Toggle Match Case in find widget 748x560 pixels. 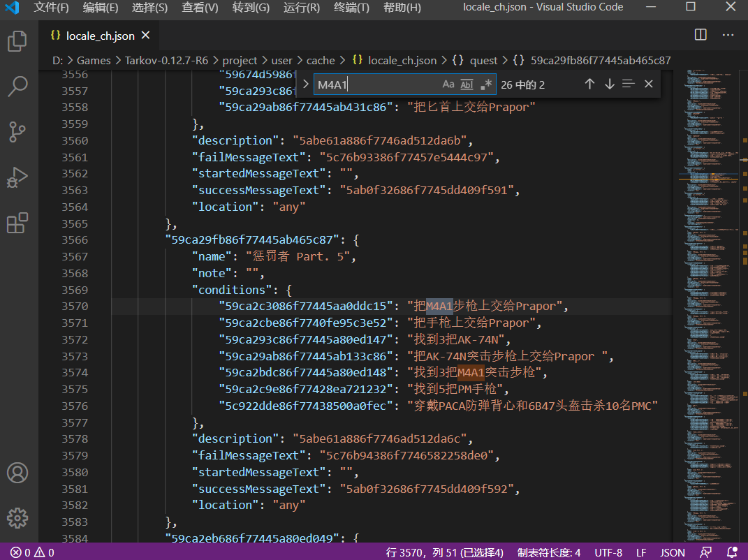(448, 84)
